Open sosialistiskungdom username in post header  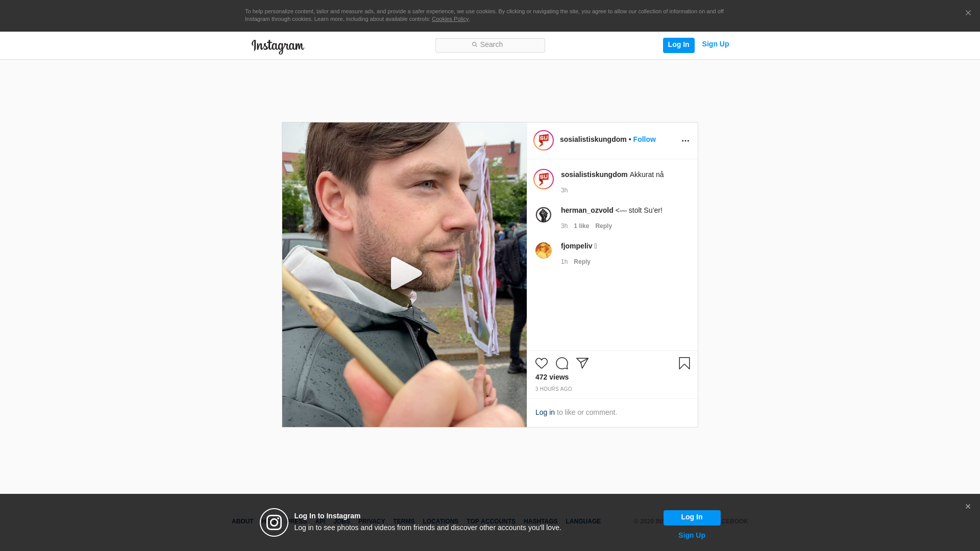593,139
